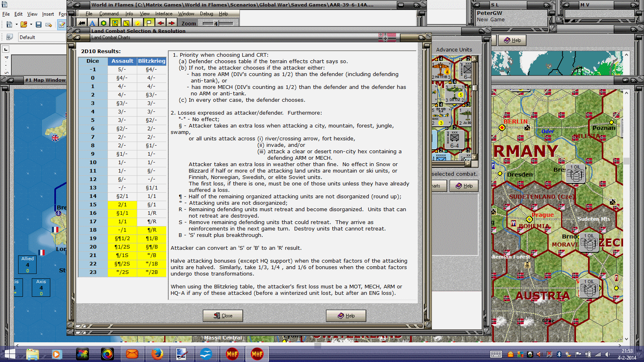The width and height of the screenshot is (644, 362).
Task: Toggle the Edit mode pencil icon
Action: click(62, 25)
